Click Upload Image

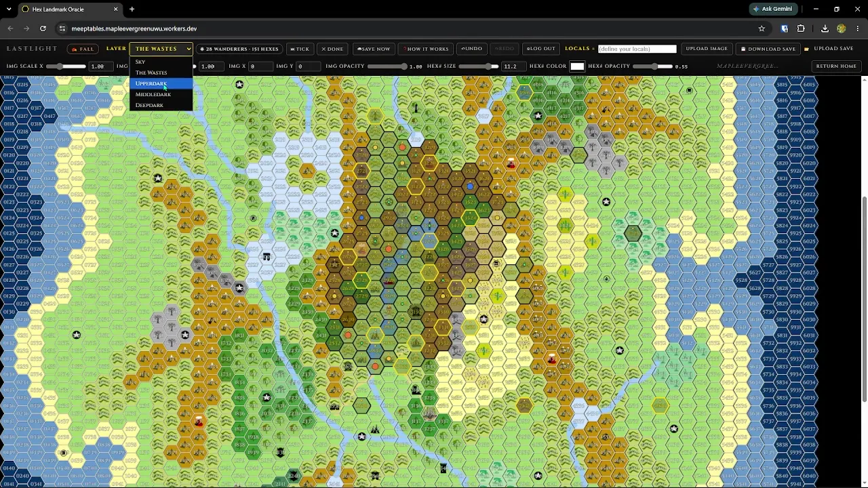click(707, 49)
